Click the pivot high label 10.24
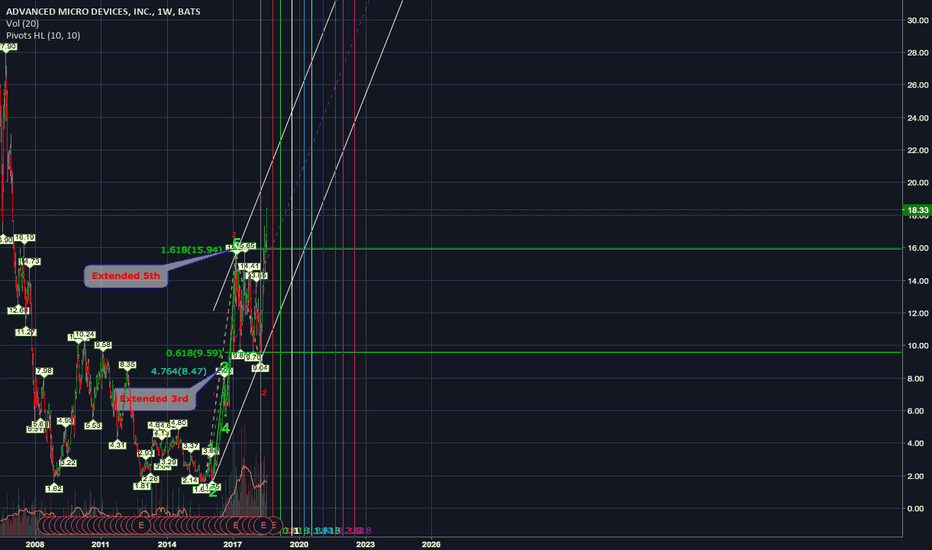 85,335
